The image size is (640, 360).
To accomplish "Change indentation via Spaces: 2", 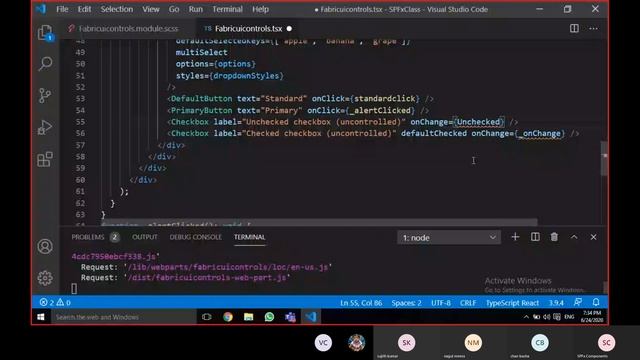I will tap(406, 303).
